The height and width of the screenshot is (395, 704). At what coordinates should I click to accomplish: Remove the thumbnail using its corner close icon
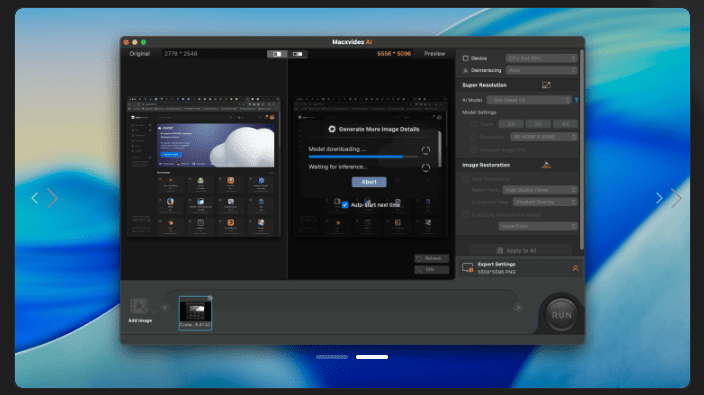(210, 298)
